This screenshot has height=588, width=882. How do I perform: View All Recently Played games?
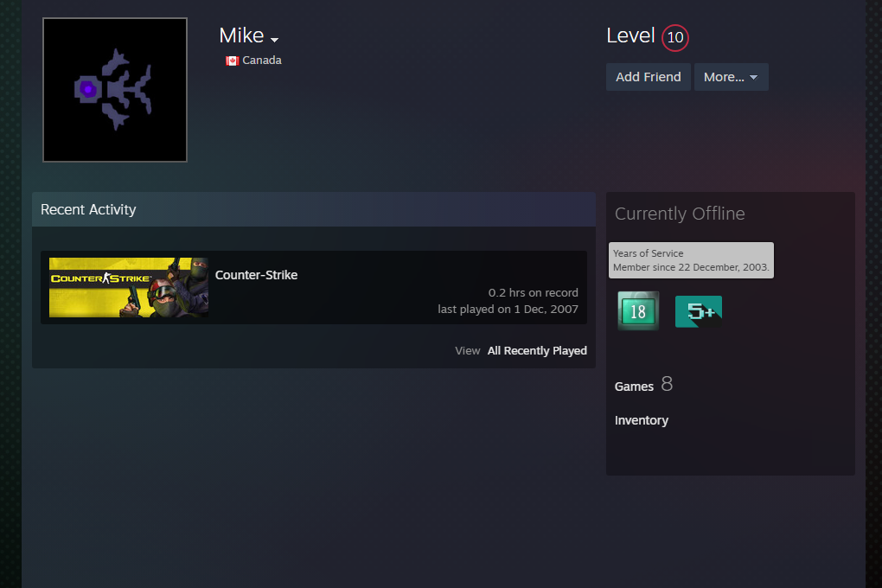[536, 351]
